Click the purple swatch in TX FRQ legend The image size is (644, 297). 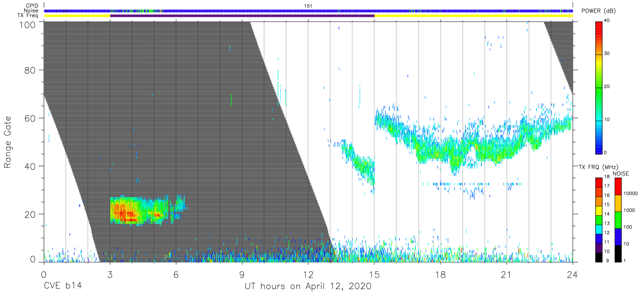pyautogui.click(x=599, y=247)
